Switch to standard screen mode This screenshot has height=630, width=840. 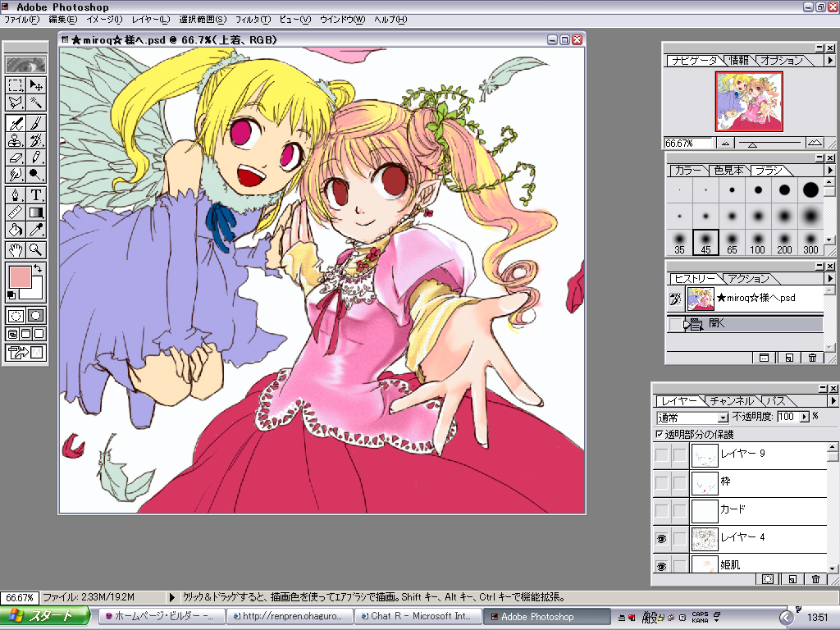tap(12, 335)
